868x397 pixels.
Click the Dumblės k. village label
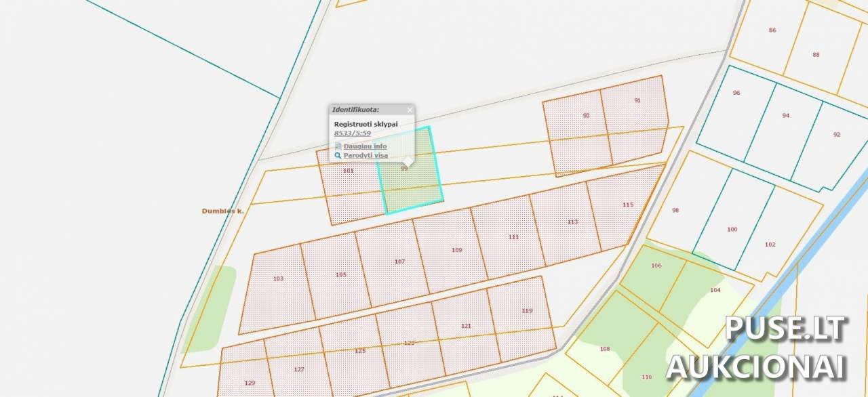222,211
